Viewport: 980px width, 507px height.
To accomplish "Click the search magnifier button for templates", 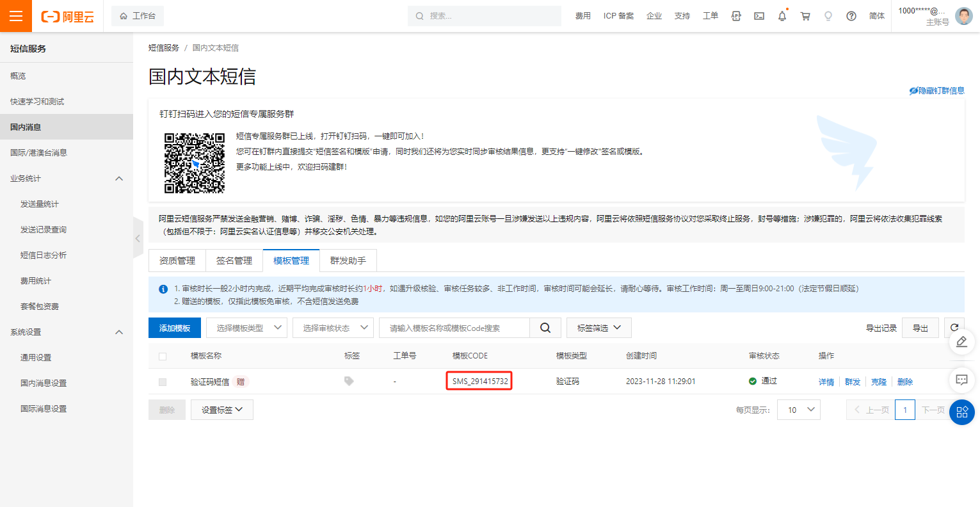I will (x=545, y=328).
